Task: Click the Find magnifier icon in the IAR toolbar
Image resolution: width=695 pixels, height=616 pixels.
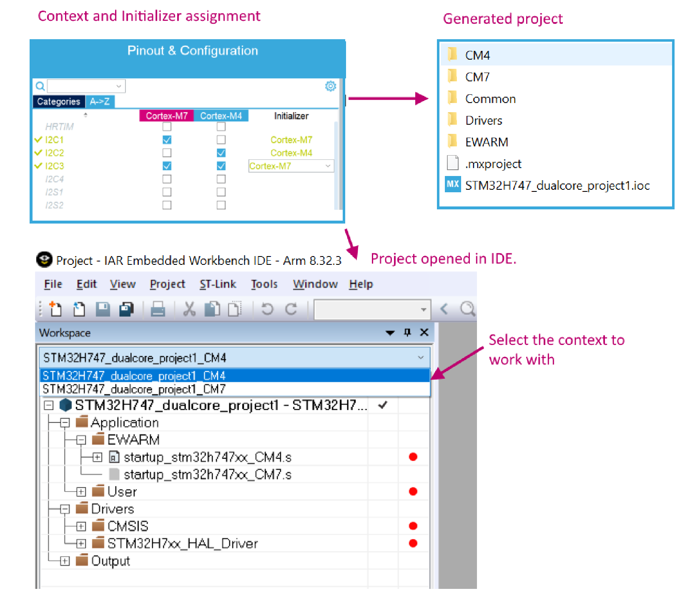Action: 467,309
